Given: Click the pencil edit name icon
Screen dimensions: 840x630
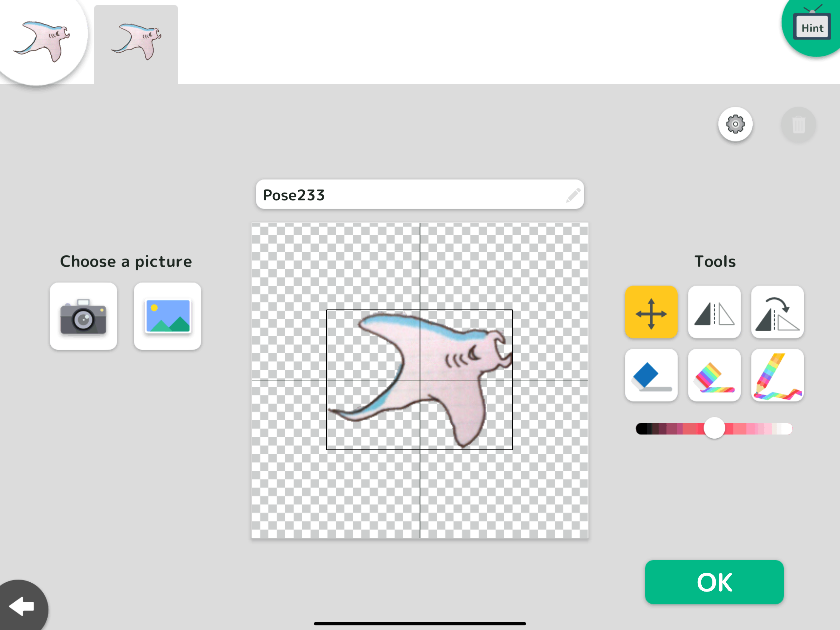Looking at the screenshot, I should (x=573, y=195).
